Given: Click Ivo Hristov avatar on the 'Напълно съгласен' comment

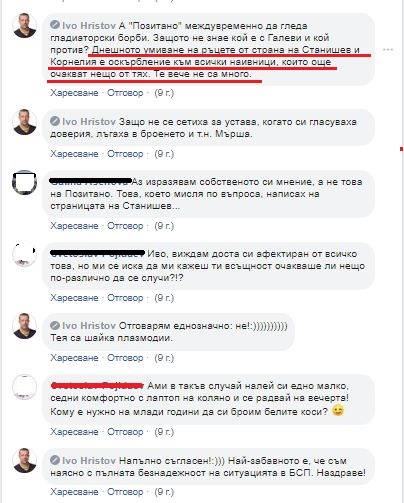Looking at the screenshot, I should click(24, 461).
